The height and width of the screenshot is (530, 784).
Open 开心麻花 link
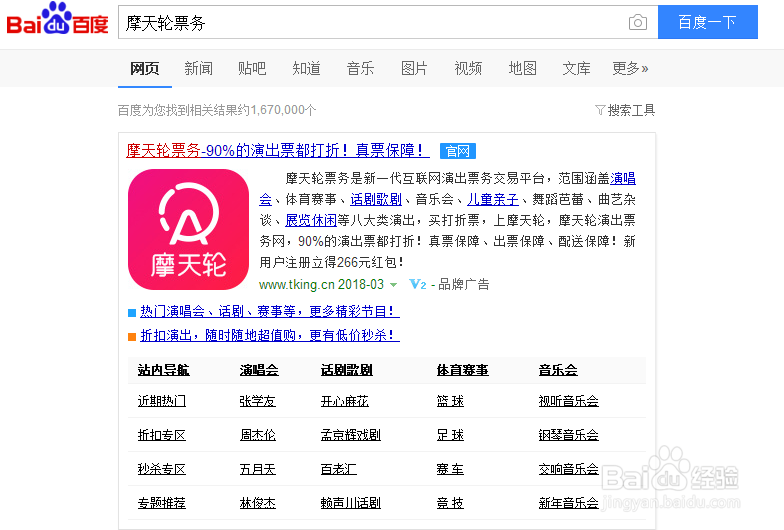click(344, 401)
